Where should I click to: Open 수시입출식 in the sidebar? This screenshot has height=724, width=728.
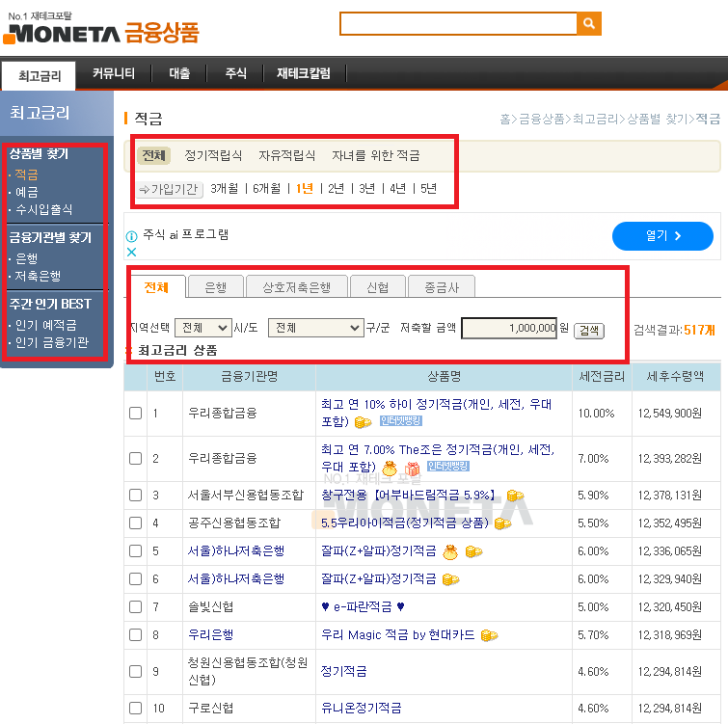coord(43,210)
